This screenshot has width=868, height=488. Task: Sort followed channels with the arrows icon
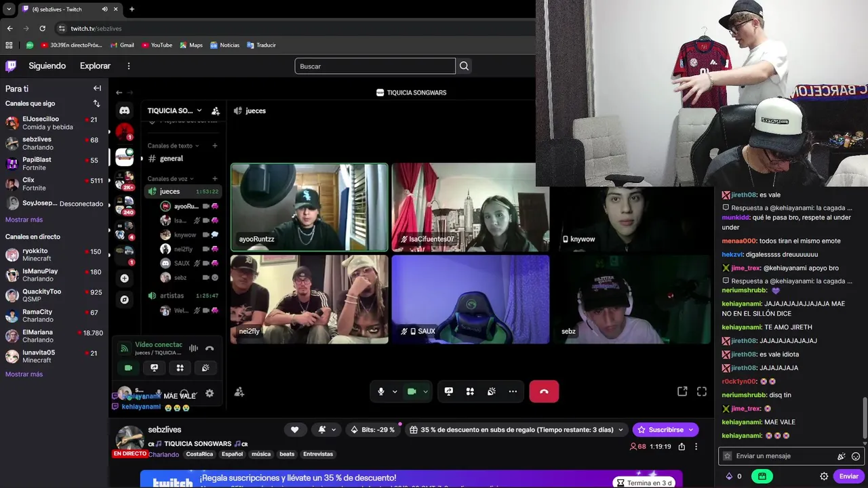(x=96, y=104)
